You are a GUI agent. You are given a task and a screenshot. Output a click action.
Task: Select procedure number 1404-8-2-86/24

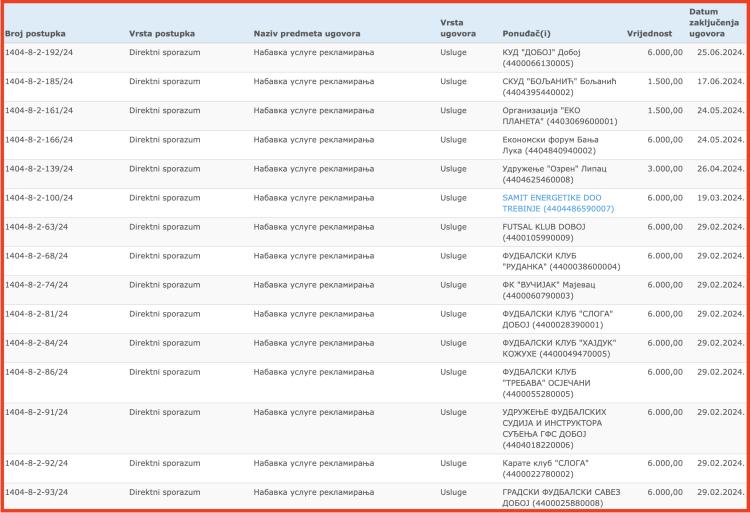[x=36, y=372]
